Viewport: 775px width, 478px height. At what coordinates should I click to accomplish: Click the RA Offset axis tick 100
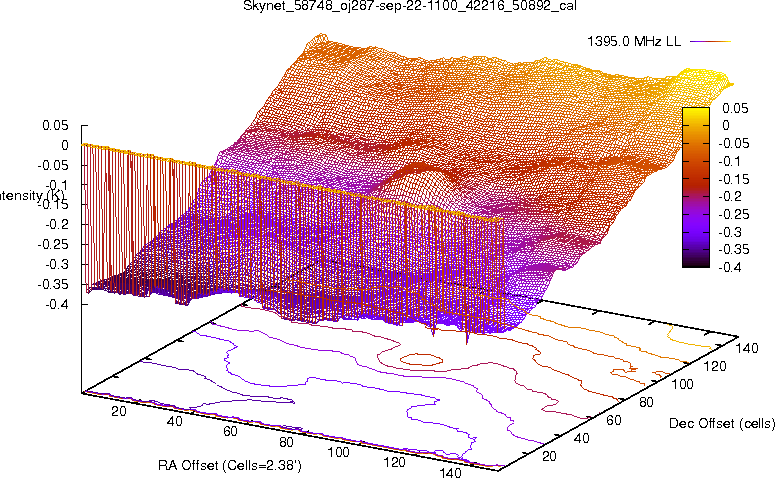[339, 452]
